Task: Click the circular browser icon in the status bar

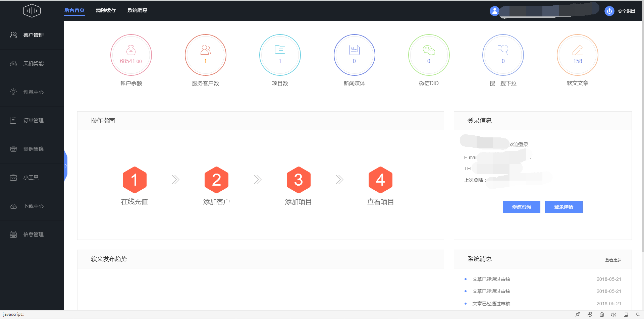Action: [x=590, y=315]
